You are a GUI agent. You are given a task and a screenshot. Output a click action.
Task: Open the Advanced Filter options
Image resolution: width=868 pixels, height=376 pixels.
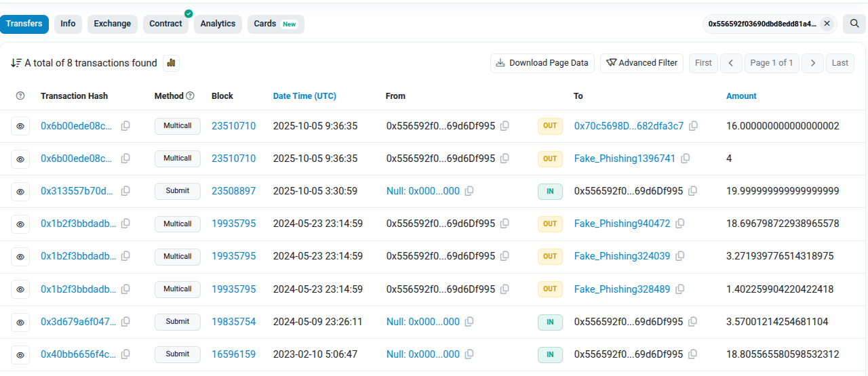(x=642, y=63)
